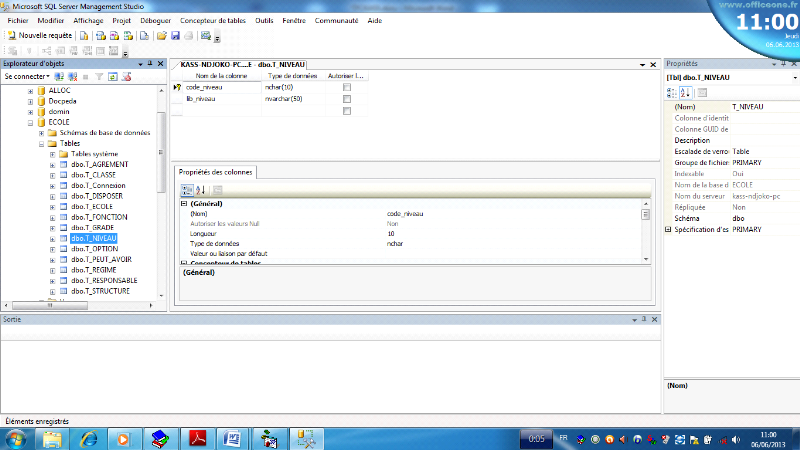Select Propriétés des colonnes tab
Image resolution: width=800 pixels, height=450 pixels.
coord(215,172)
